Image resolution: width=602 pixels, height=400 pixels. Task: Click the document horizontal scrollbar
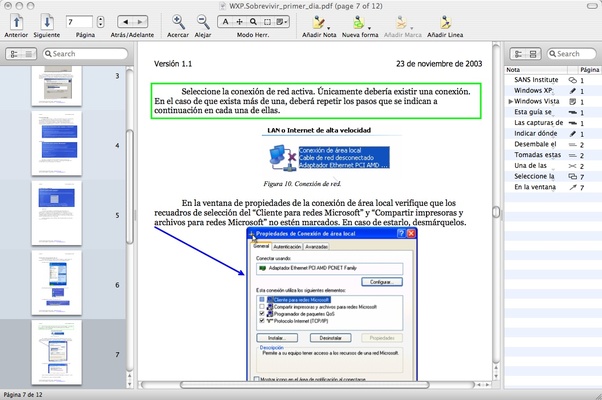click(304, 385)
